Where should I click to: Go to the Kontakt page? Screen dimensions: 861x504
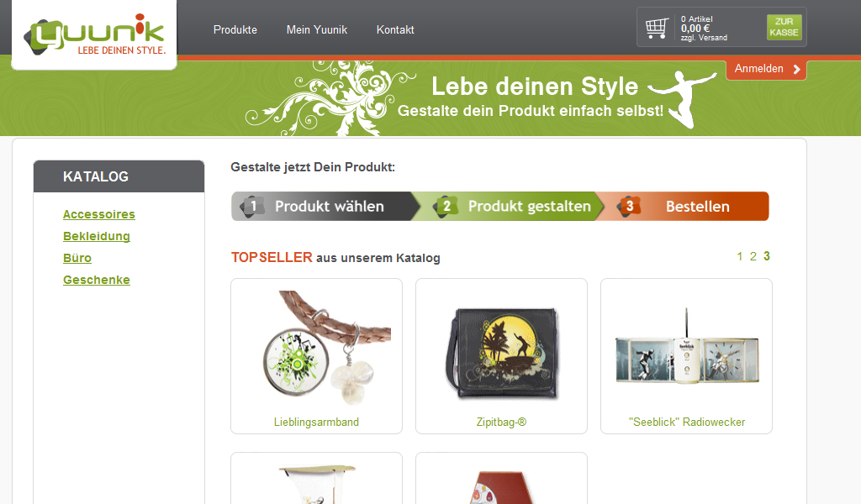[395, 29]
